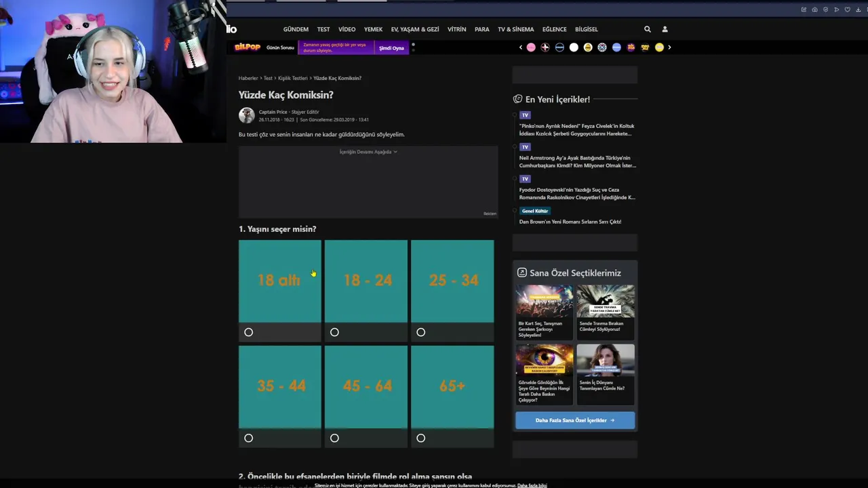
Task: Open the Pinko'nun Ayrılık Nedeni news item
Action: [576, 129]
